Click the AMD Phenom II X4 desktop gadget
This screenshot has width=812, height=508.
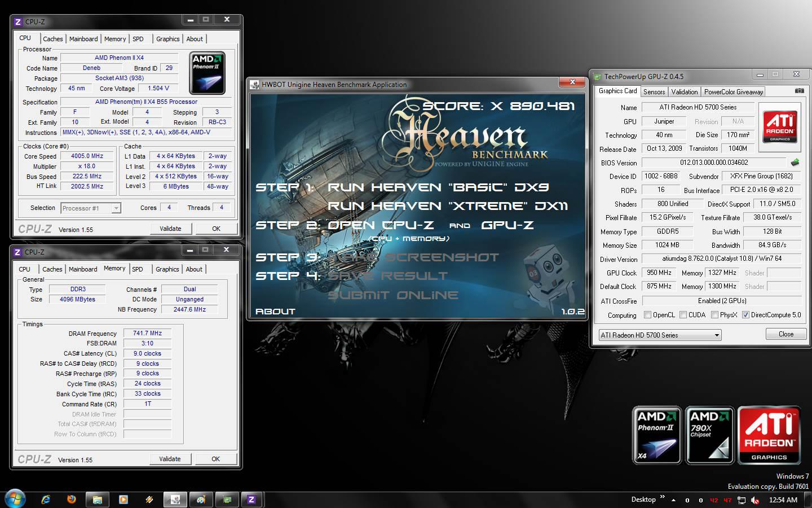point(656,435)
